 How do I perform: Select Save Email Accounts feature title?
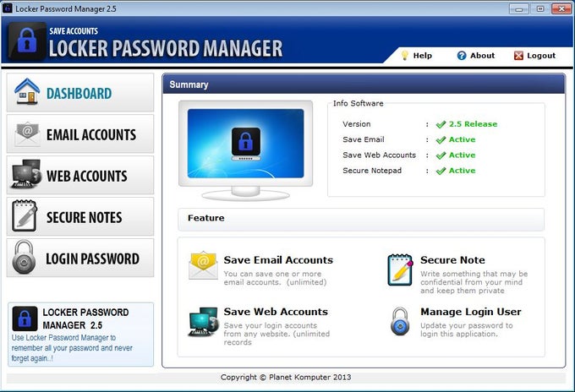tap(278, 260)
